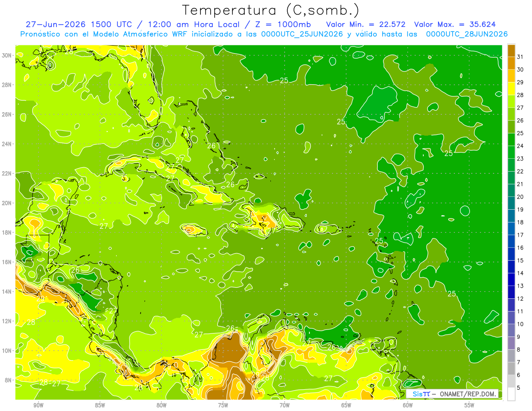Click the color scale label 21
The width and height of the screenshot is (532, 411).
click(520, 184)
